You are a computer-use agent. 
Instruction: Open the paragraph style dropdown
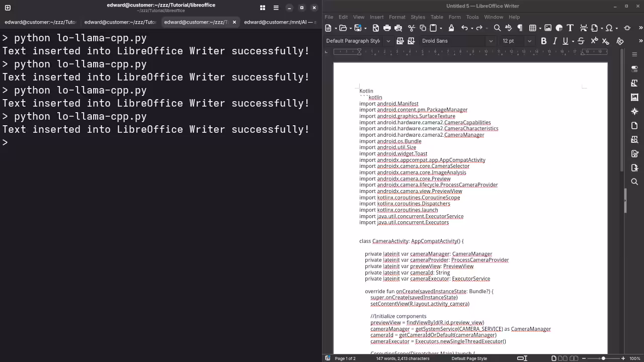click(x=388, y=41)
